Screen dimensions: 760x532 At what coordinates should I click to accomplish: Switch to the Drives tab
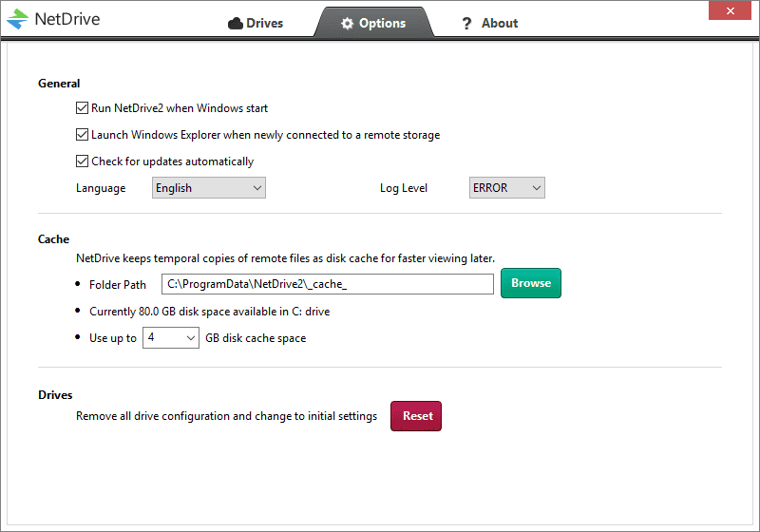pyautogui.click(x=256, y=24)
